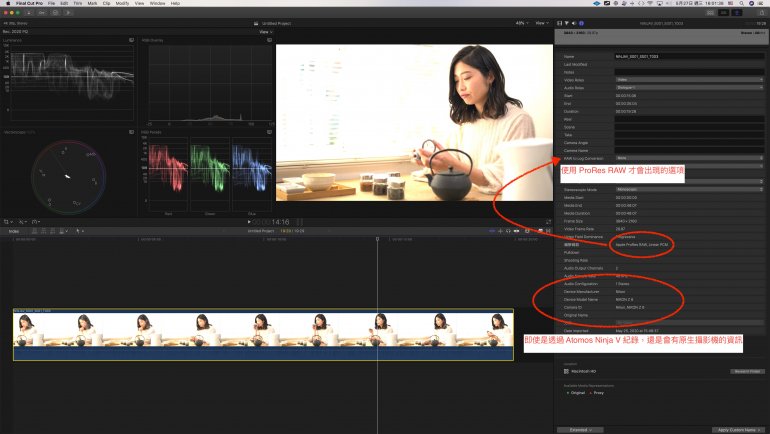Open the viewer 49% zoom dropdown
770x434 pixels.
click(x=522, y=21)
